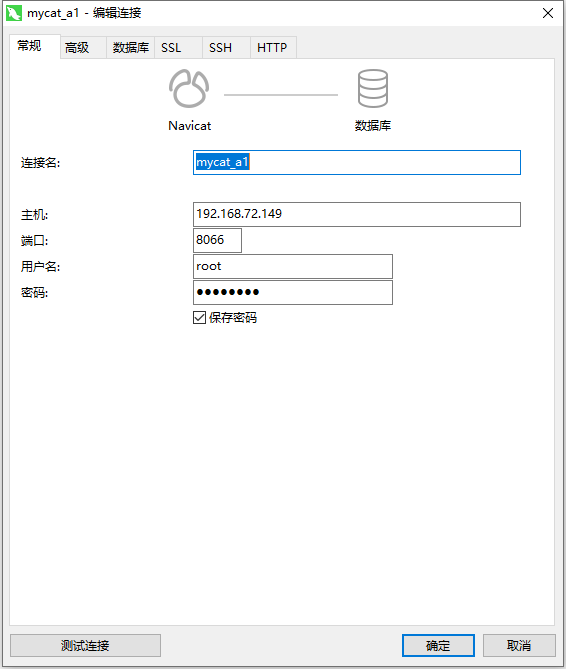Screen dimensions: 566x669
Task: Click the 连接名: label
Action: coord(41,163)
